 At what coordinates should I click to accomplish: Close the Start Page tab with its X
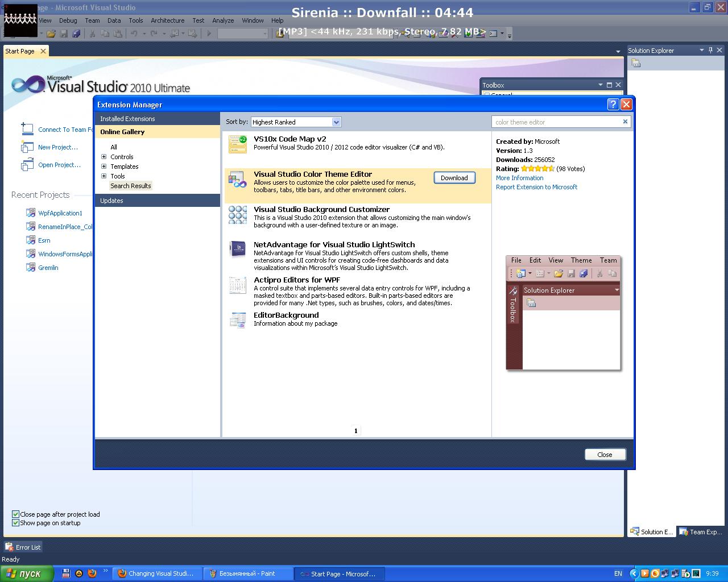(x=42, y=51)
